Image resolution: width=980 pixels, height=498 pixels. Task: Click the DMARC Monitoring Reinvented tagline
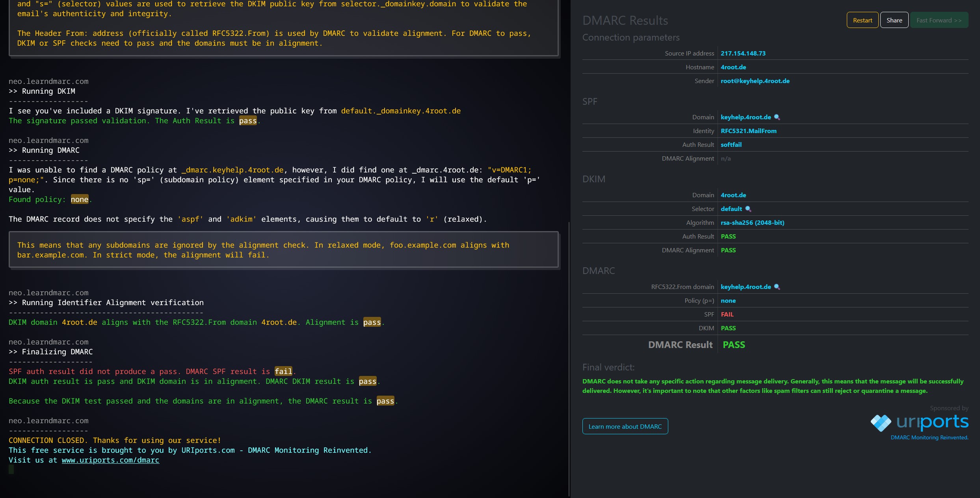[x=929, y=438]
